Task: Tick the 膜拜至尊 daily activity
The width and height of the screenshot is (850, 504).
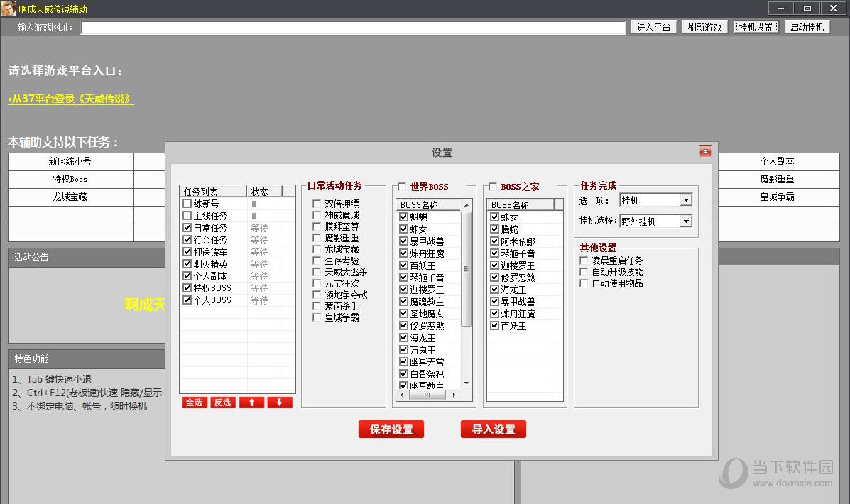Action: 317,226
